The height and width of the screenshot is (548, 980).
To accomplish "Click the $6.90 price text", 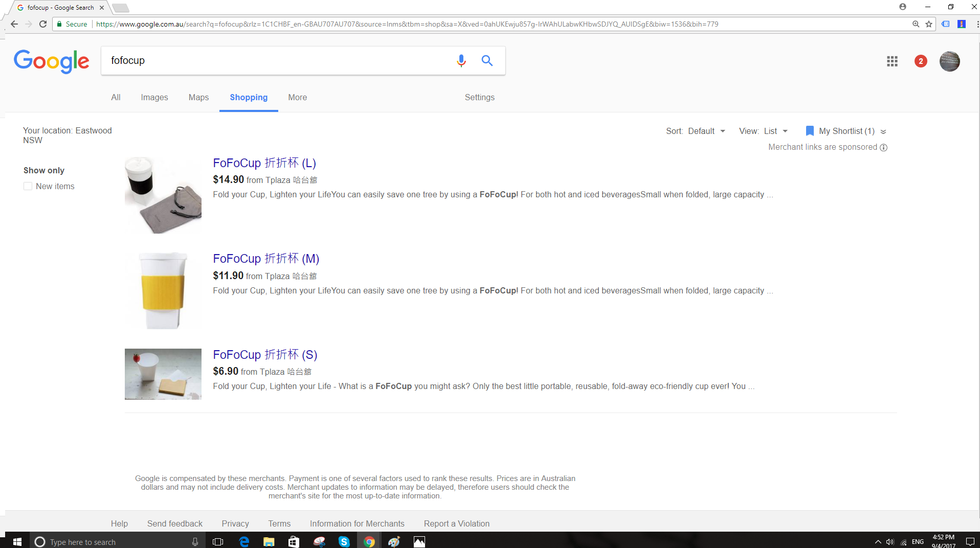I will click(226, 371).
